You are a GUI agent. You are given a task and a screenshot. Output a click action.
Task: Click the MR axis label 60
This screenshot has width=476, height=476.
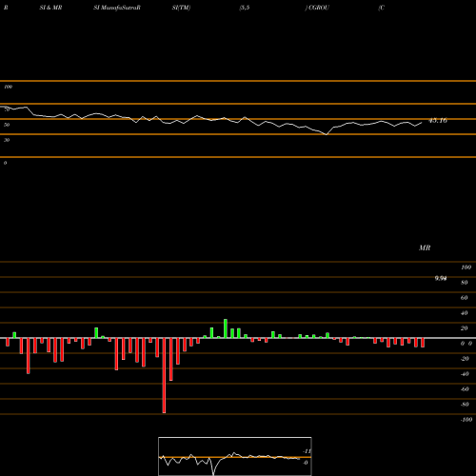pyautogui.click(x=465, y=298)
